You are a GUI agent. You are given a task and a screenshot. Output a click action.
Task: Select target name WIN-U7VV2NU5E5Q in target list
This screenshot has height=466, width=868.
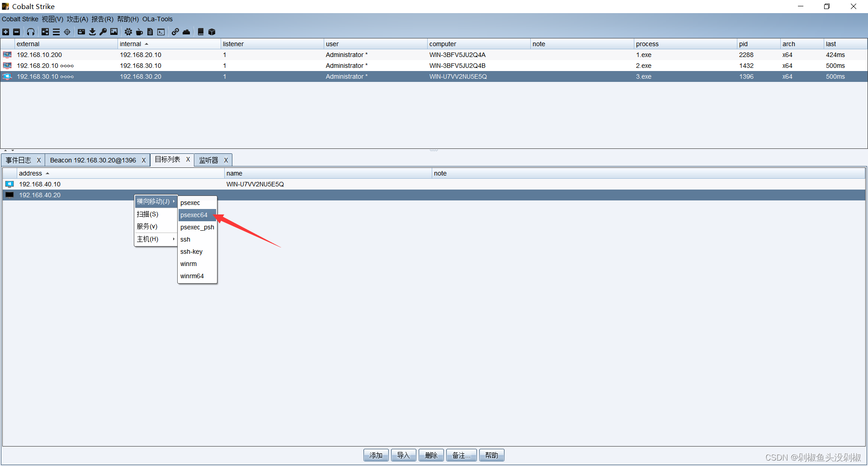pyautogui.click(x=255, y=184)
